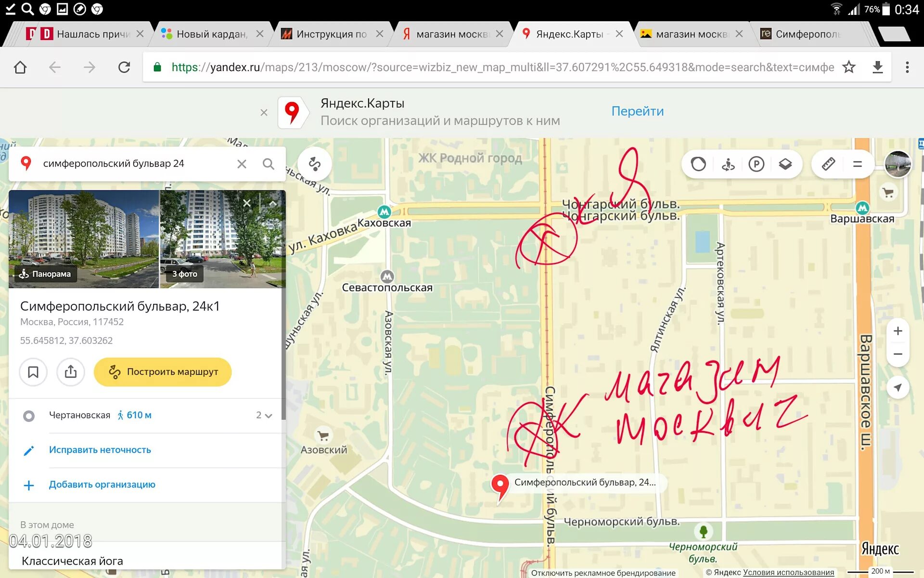Save place with bookmark icon
This screenshot has height=578, width=924.
point(33,372)
